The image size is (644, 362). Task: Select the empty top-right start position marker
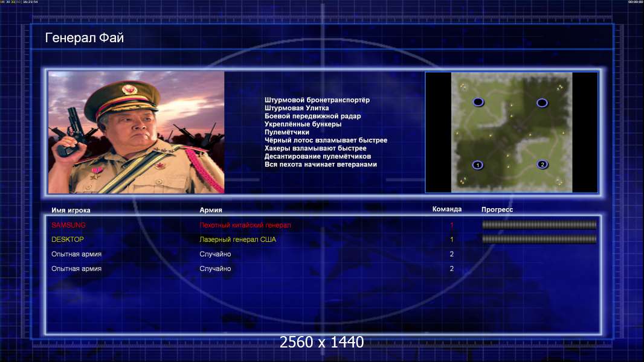pyautogui.click(x=542, y=103)
